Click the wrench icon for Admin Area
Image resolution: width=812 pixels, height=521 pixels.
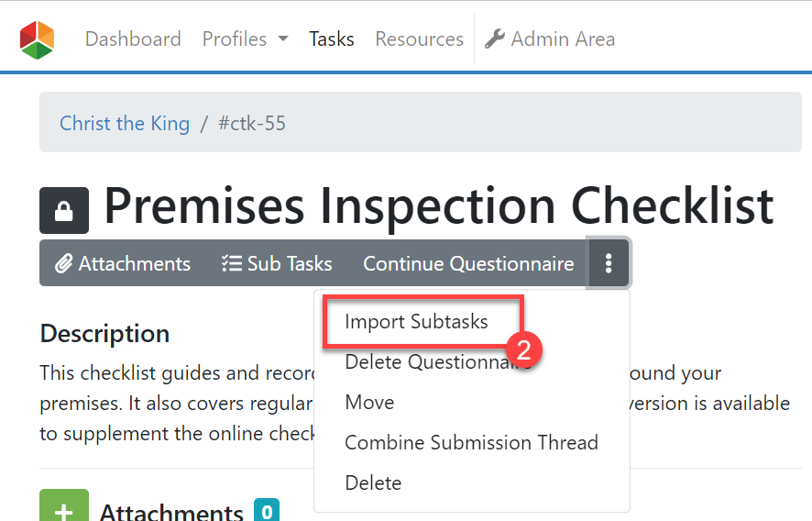coord(495,39)
